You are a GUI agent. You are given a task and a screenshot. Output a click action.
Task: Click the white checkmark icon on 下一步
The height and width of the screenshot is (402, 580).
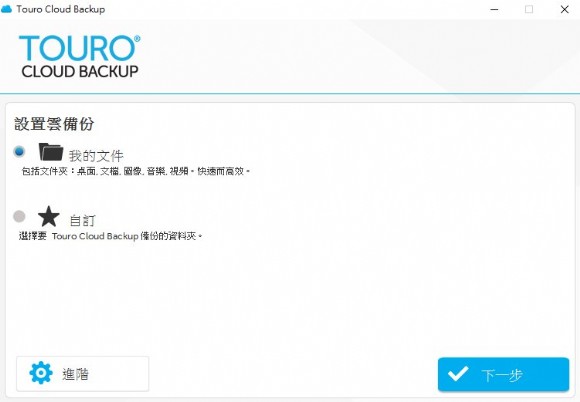click(458, 374)
